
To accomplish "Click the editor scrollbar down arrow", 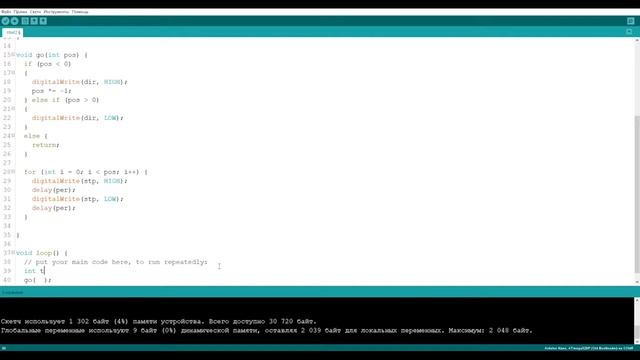I will pos(637,282).
